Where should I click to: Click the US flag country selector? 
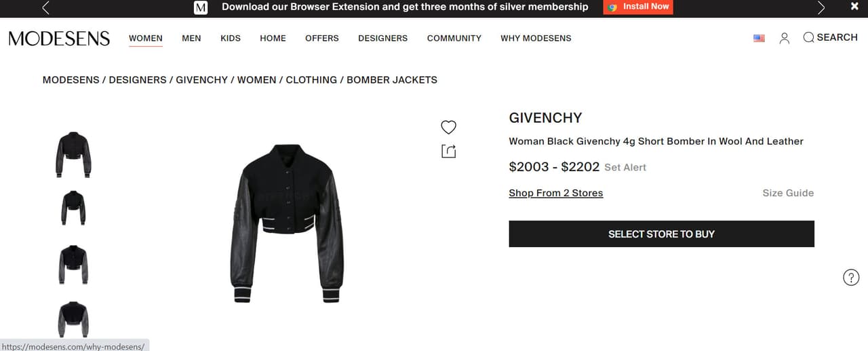pyautogui.click(x=759, y=38)
